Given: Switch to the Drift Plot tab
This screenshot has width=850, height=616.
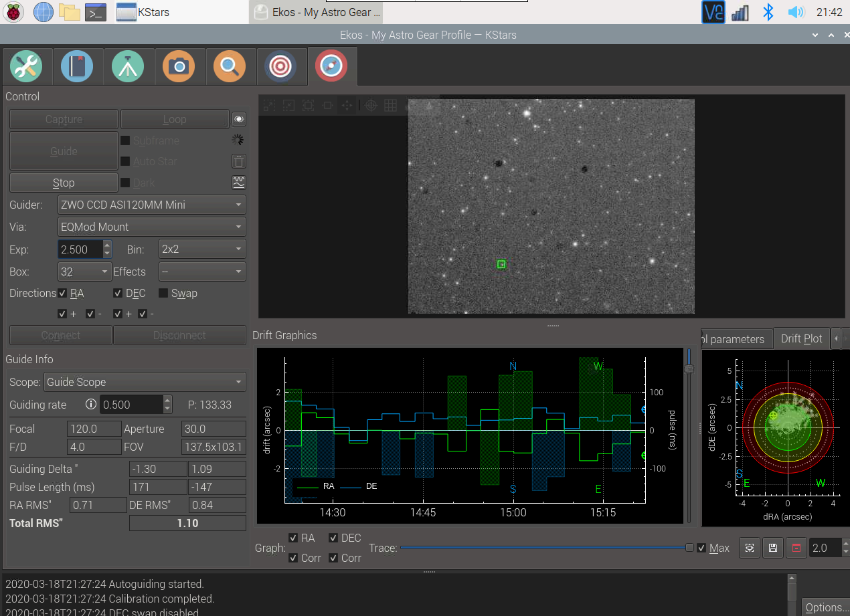Looking at the screenshot, I should (801, 338).
